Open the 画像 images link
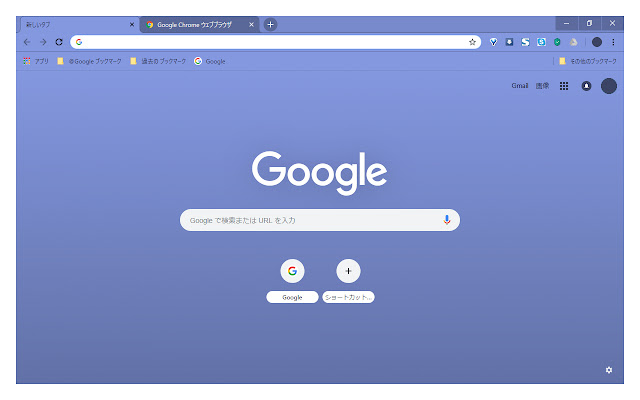The width and height of the screenshot is (640, 400). click(x=542, y=86)
